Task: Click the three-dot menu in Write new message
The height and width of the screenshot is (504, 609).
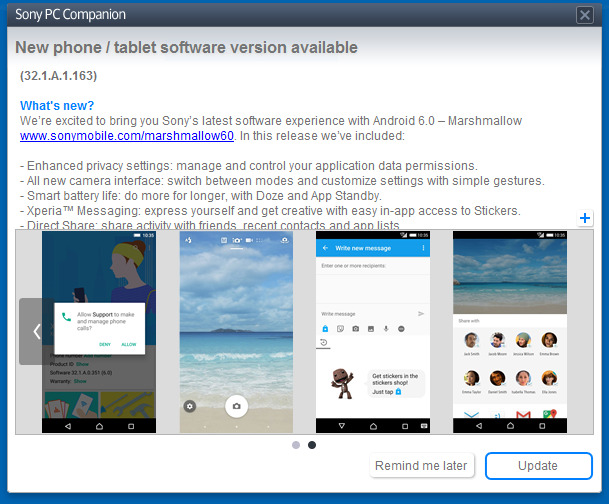Action: pos(423,247)
